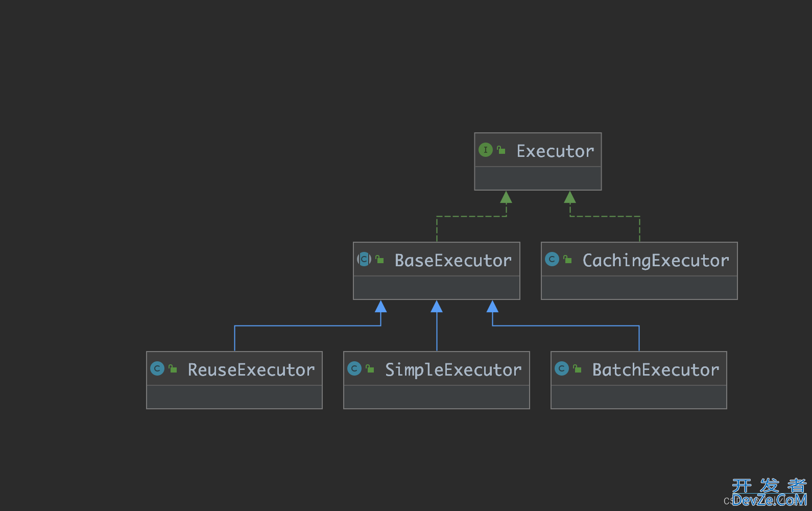
Task: Select the ReuseExecutor name label
Action: coord(251,370)
